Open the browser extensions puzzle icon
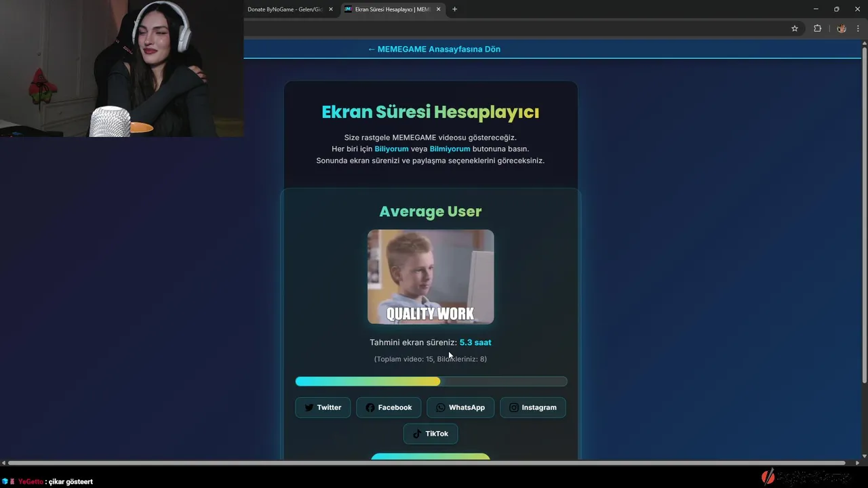This screenshot has height=488, width=868. [x=817, y=28]
